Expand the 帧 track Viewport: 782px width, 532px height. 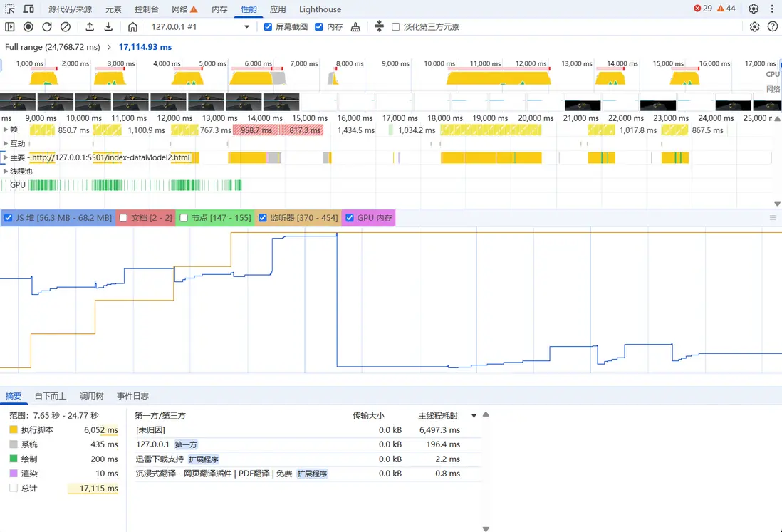(x=6, y=130)
